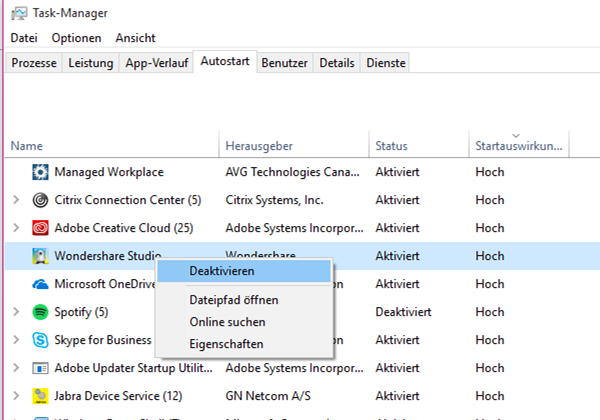This screenshot has height=420, width=600.
Task: Switch to the Prozesse tab
Action: [x=34, y=63]
